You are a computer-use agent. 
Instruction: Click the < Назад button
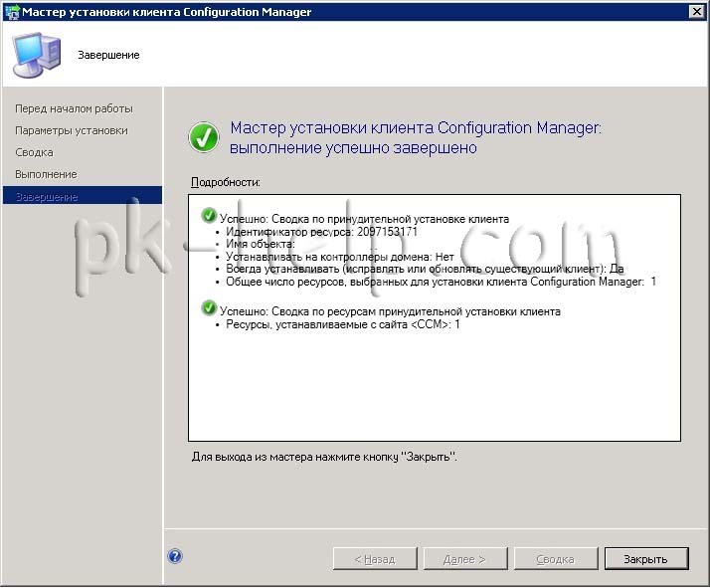click(375, 559)
